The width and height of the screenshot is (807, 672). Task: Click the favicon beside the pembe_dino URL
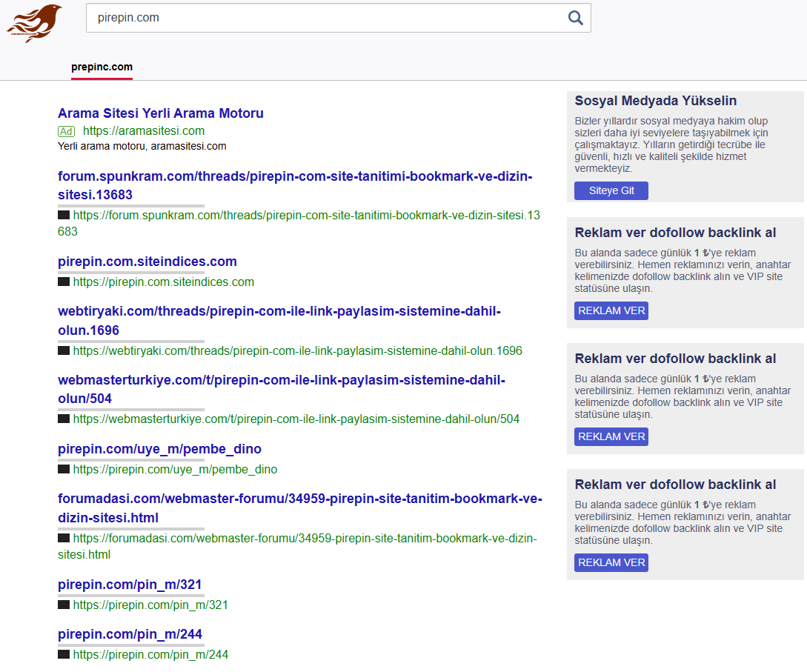(64, 469)
